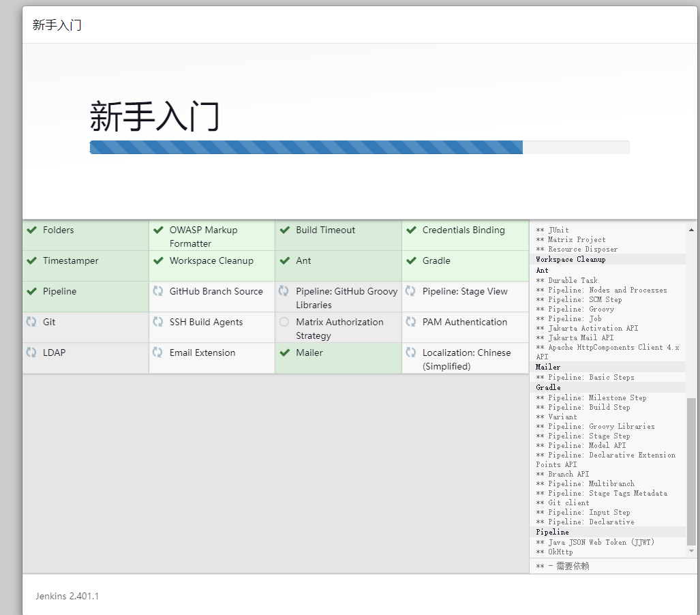This screenshot has width=700, height=615.
Task: Click the "LDAP" plugin label
Action: [54, 352]
